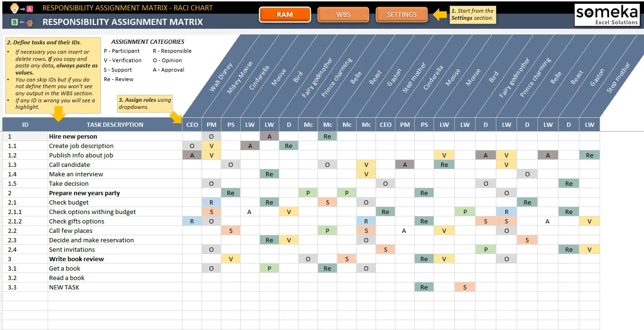
Task: Select the 'O' role cell for Hire new person
Action: 211,136
